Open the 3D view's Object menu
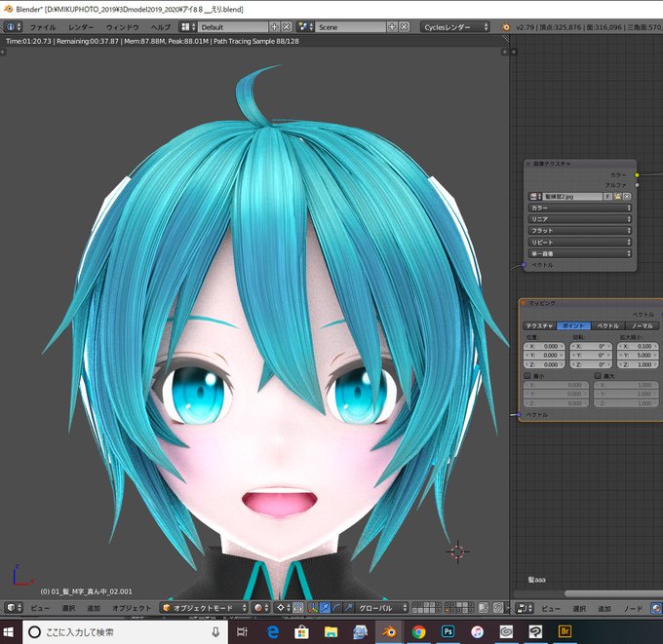 click(x=132, y=608)
